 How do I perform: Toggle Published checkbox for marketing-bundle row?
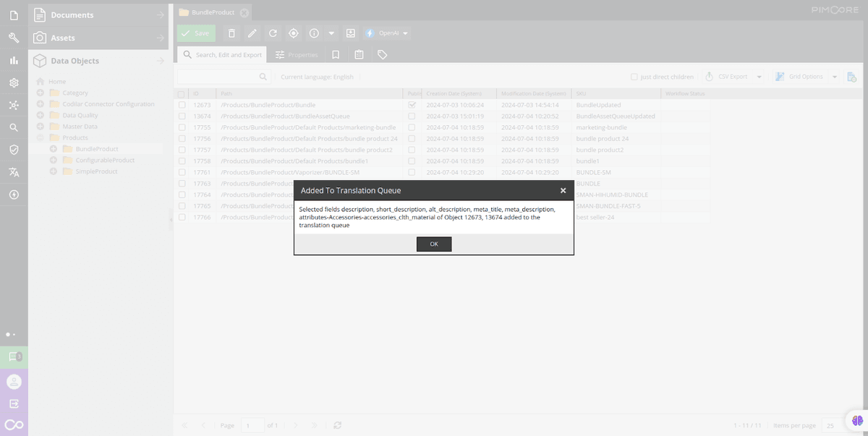point(412,127)
